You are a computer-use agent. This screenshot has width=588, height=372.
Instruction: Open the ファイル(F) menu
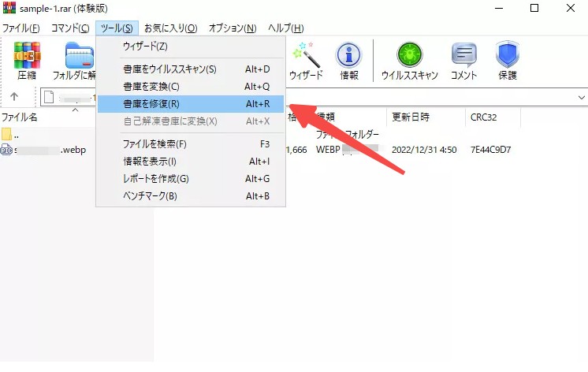click(21, 28)
